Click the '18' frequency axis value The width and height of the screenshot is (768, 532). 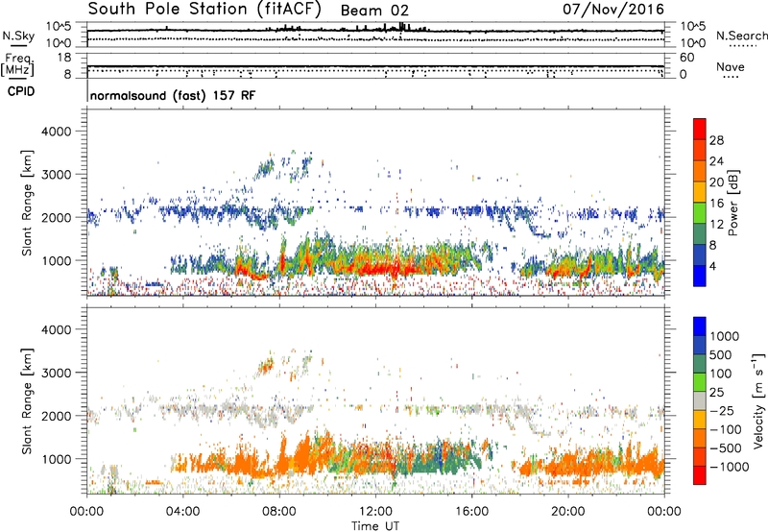[64, 58]
